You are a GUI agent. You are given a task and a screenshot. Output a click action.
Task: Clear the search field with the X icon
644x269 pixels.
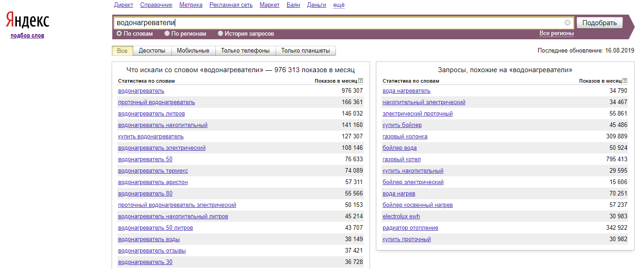click(x=567, y=23)
